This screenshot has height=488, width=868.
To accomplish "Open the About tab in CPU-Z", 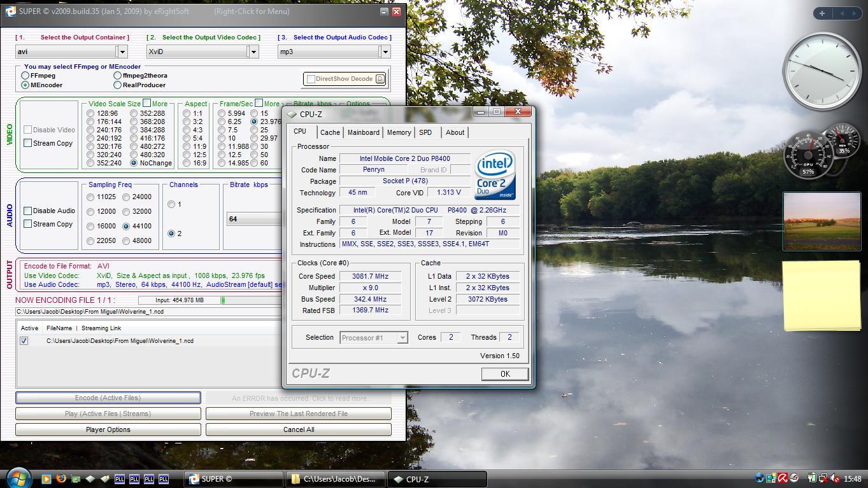I will [455, 132].
